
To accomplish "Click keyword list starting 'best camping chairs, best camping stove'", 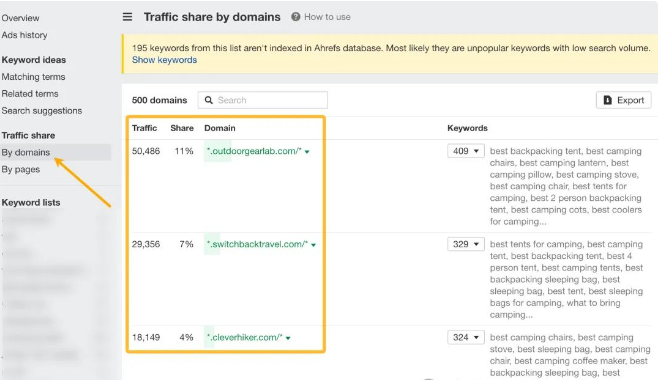I will pyautogui.click(x=570, y=355).
